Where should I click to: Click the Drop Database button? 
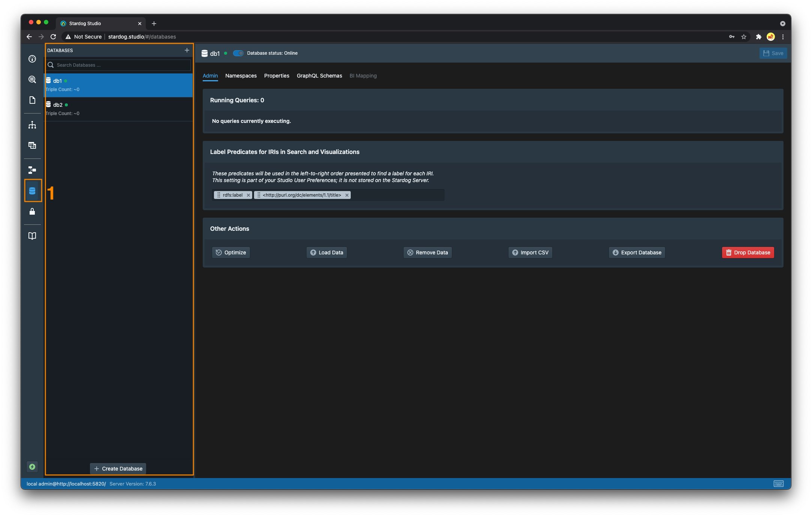click(748, 253)
